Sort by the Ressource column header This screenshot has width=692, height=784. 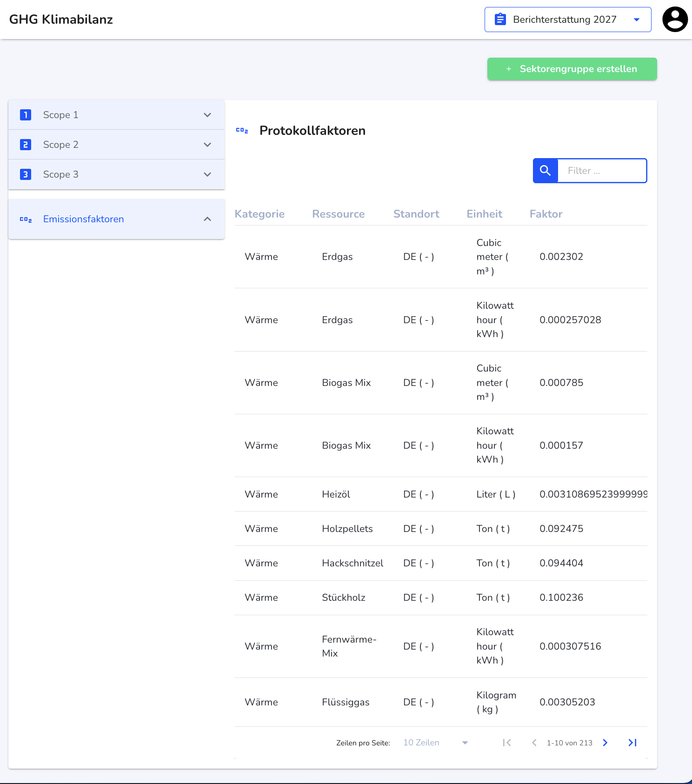339,214
